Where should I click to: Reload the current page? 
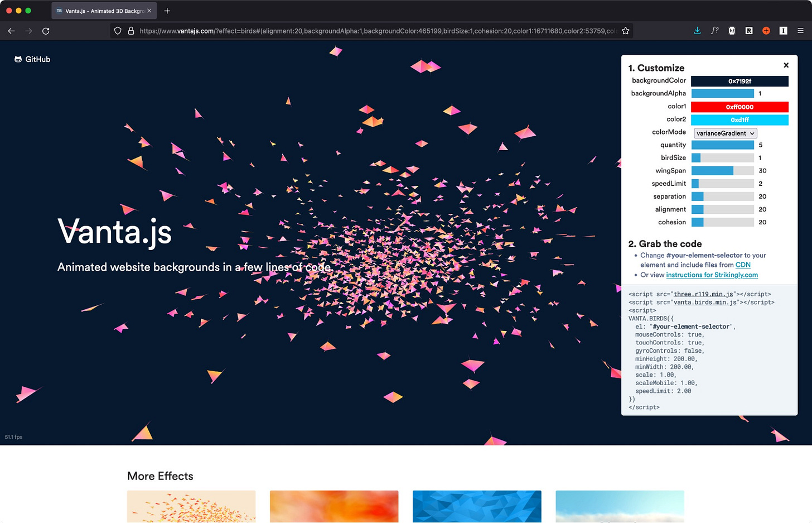click(46, 31)
